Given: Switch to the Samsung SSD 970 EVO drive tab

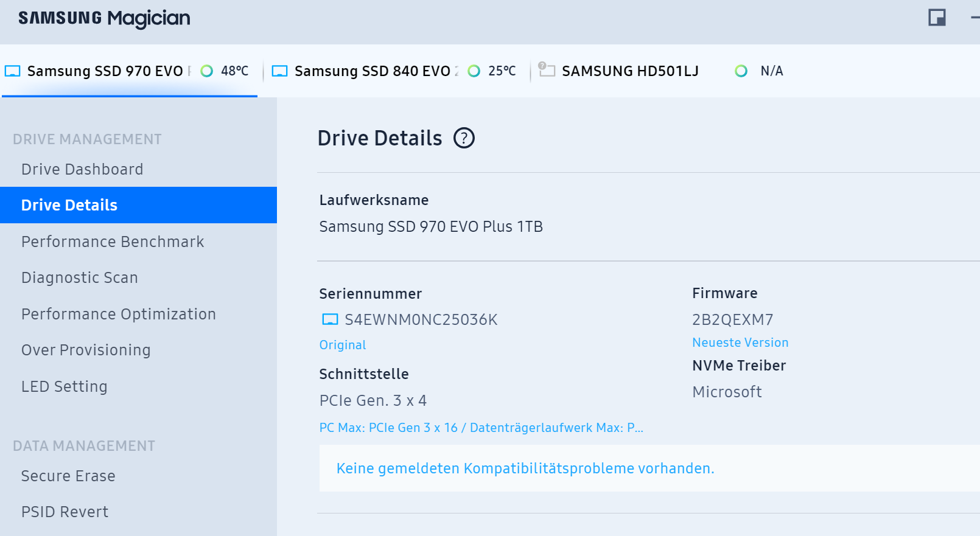Looking at the screenshot, I should pyautogui.click(x=129, y=71).
